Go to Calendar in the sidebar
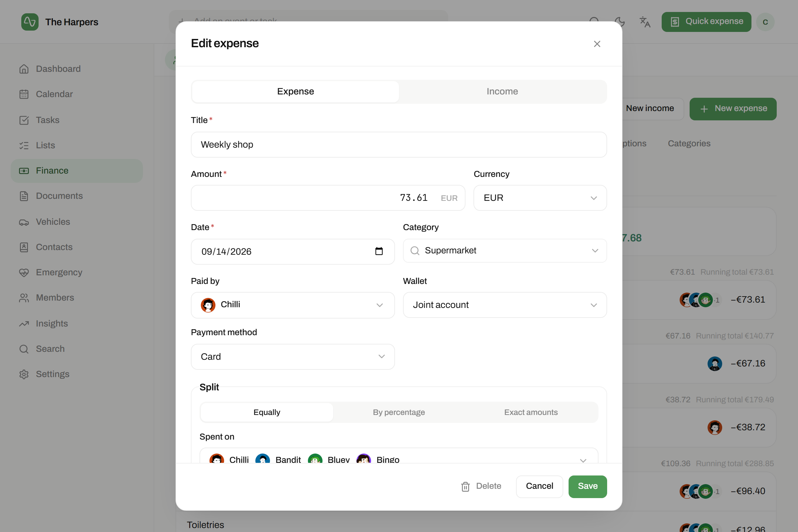The height and width of the screenshot is (532, 798). pyautogui.click(x=77, y=94)
